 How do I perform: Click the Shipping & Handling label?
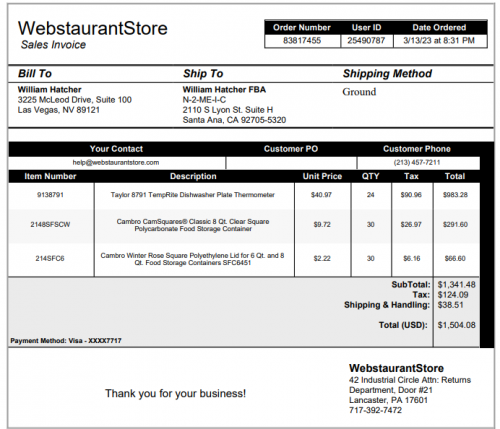click(x=387, y=305)
